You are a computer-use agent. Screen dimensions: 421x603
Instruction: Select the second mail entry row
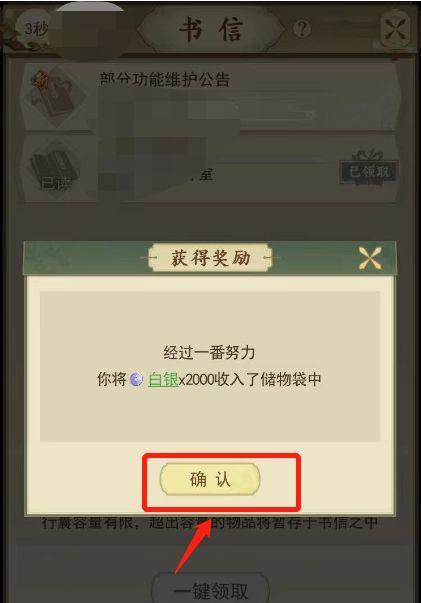[x=210, y=168]
